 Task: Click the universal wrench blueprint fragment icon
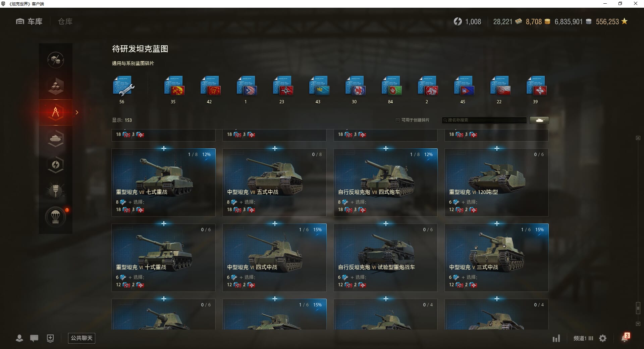pos(123,86)
